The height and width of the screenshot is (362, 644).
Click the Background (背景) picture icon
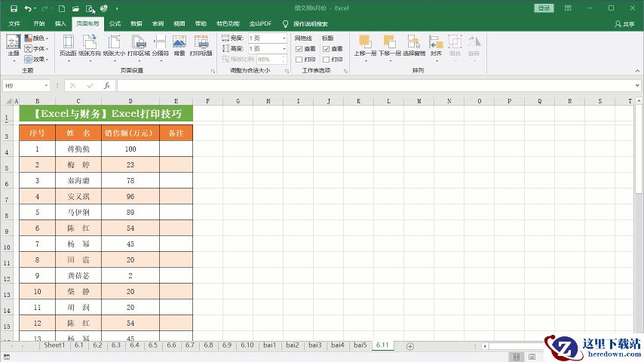click(179, 45)
